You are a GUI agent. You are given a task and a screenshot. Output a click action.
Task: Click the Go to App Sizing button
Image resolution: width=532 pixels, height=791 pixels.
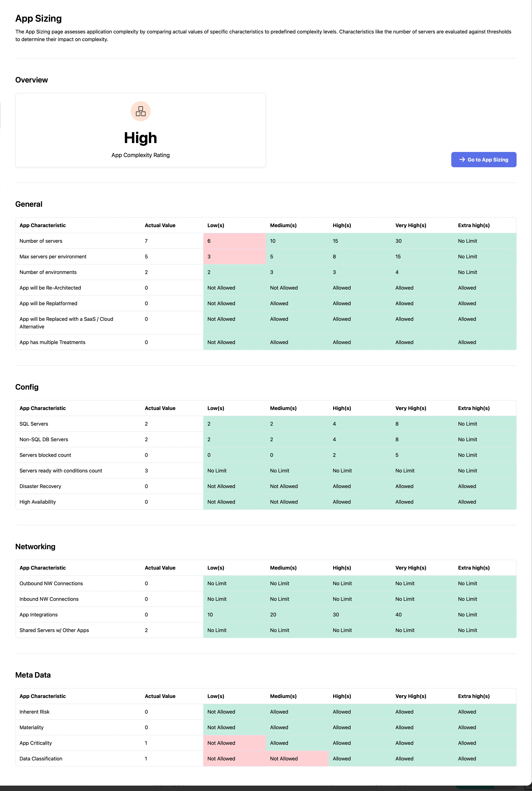tap(483, 160)
